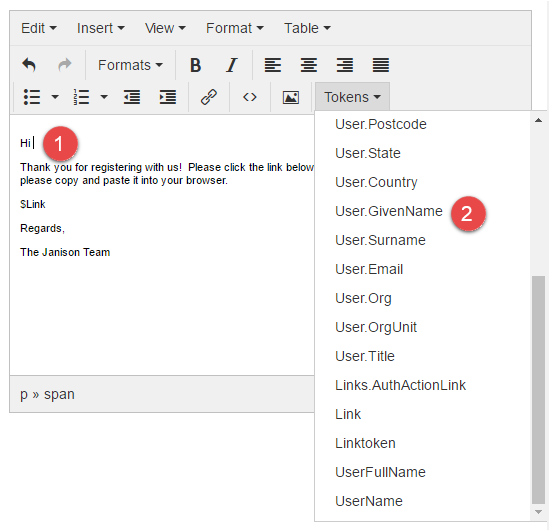Click the tokens list scrollbar thumb
The height and width of the screenshot is (530, 557).
tap(538, 390)
